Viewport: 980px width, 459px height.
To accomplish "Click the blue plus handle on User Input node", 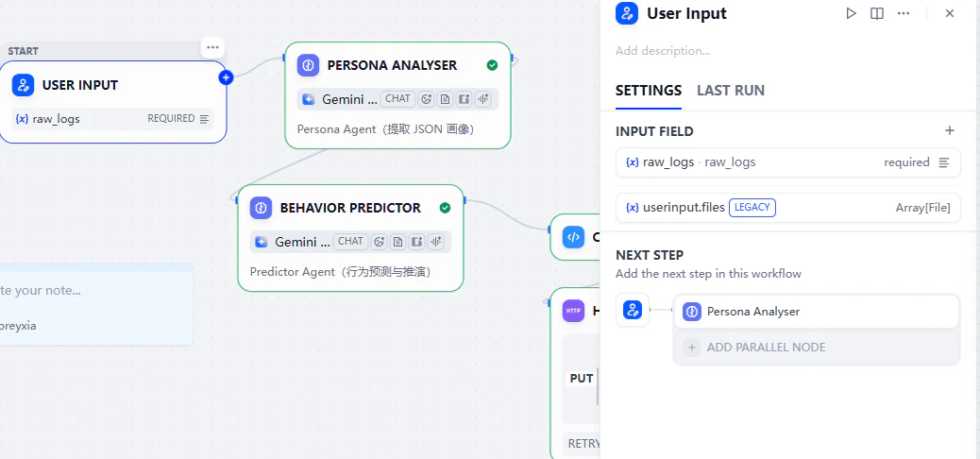I will click(x=227, y=77).
